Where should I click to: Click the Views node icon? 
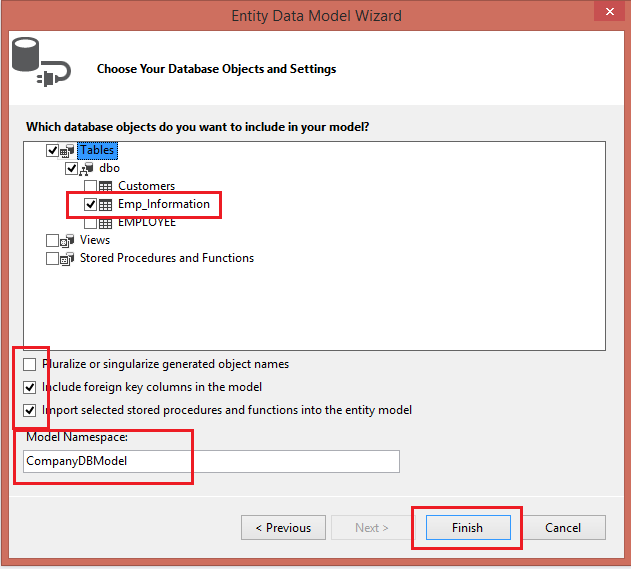(68, 241)
